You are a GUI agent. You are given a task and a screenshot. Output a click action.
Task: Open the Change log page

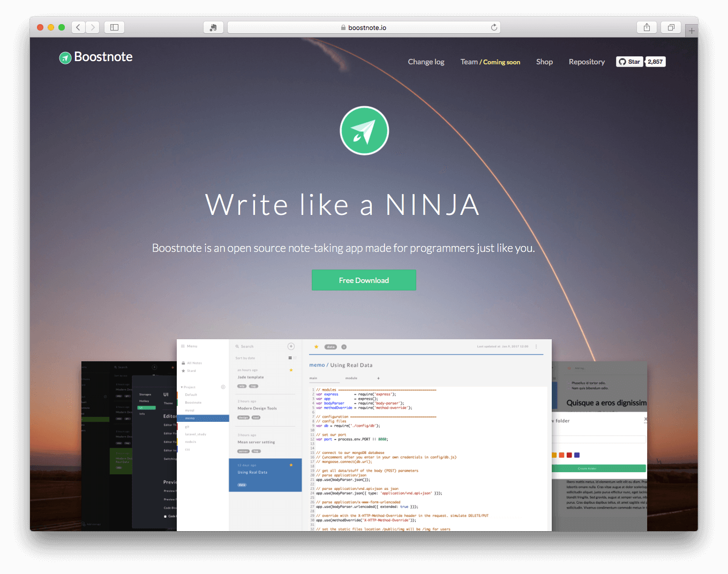coord(426,62)
